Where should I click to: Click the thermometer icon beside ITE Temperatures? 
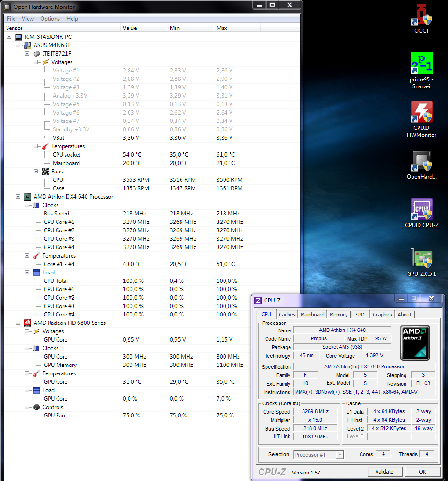(45, 146)
